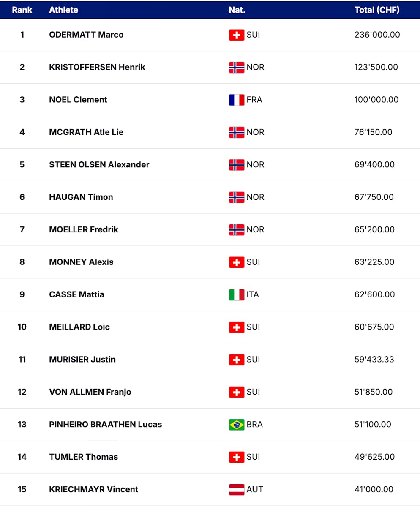Click TUMLER Thomas athlete name
420x507 pixels.
click(83, 457)
